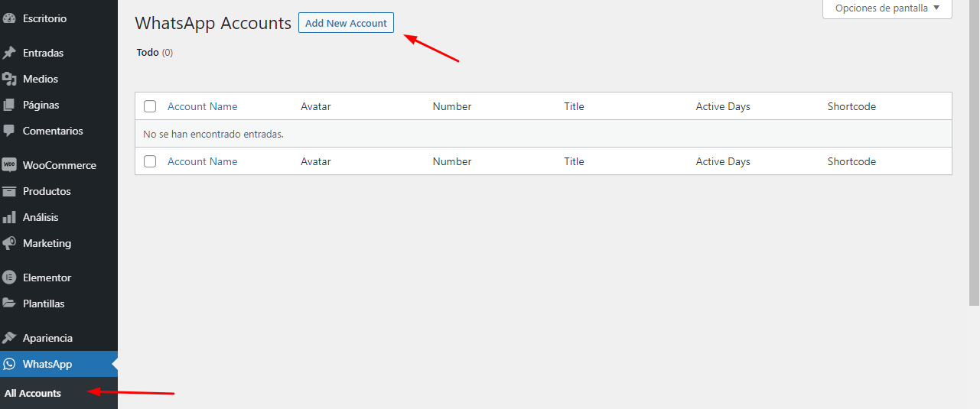Click the Add New Account button
This screenshot has height=409, width=980.
coord(346,23)
